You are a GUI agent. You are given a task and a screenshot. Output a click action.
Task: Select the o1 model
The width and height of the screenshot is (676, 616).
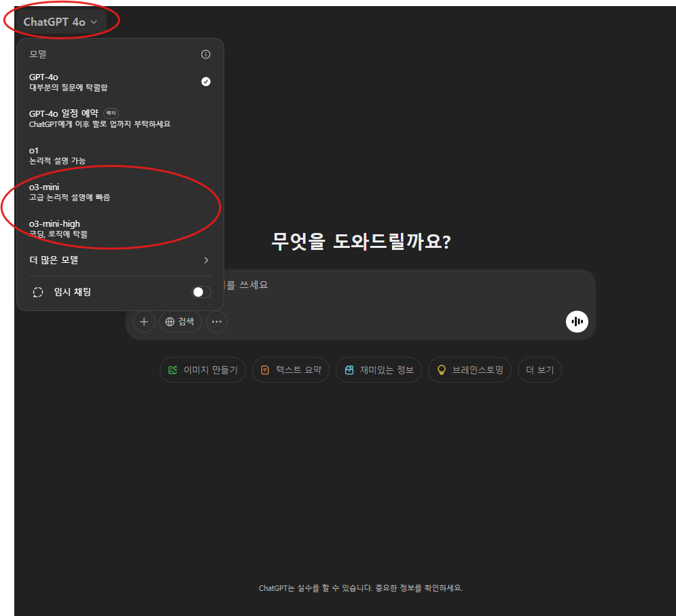click(x=120, y=155)
